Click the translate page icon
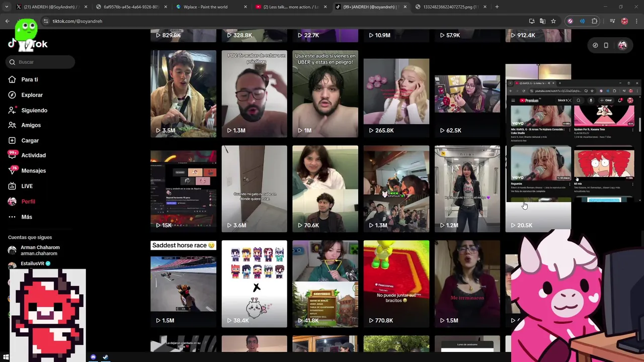 pyautogui.click(x=542, y=21)
